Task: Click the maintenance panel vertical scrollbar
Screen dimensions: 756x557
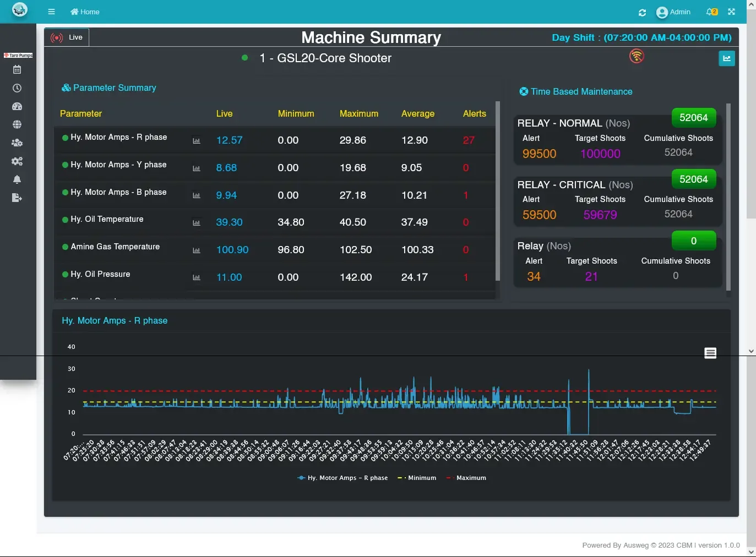Action: tap(728, 197)
